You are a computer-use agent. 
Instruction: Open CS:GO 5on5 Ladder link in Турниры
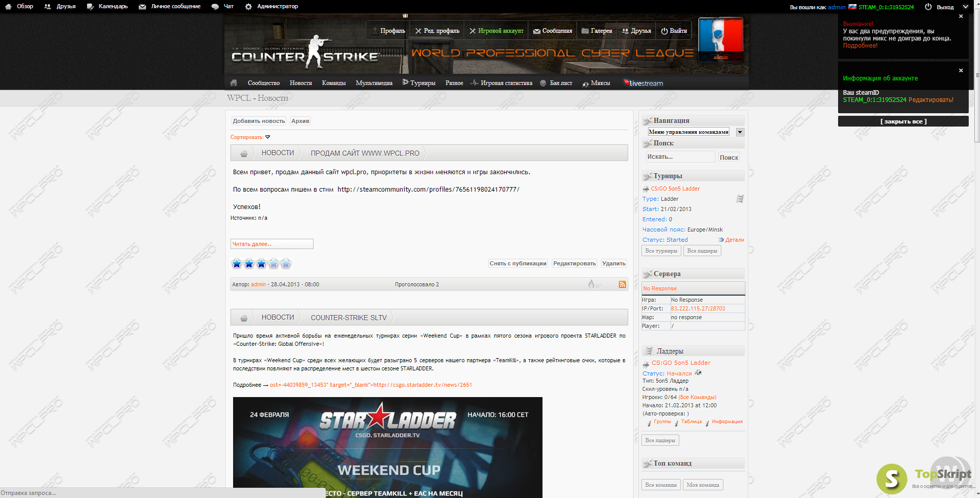coord(675,189)
